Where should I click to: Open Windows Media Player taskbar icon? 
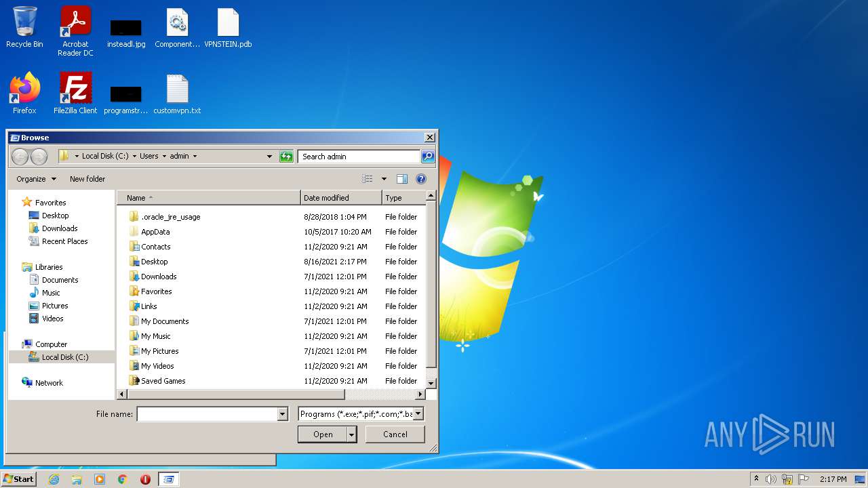100,479
